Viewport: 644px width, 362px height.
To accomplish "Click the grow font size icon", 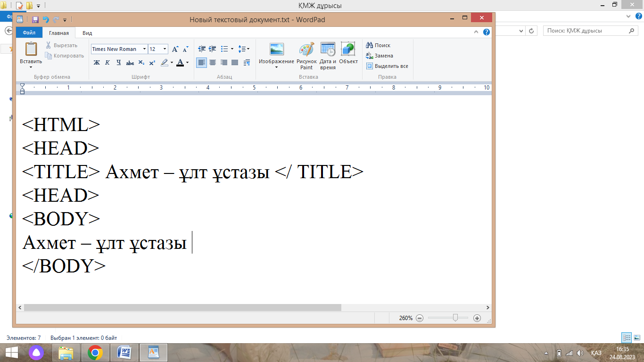I will pos(175,49).
